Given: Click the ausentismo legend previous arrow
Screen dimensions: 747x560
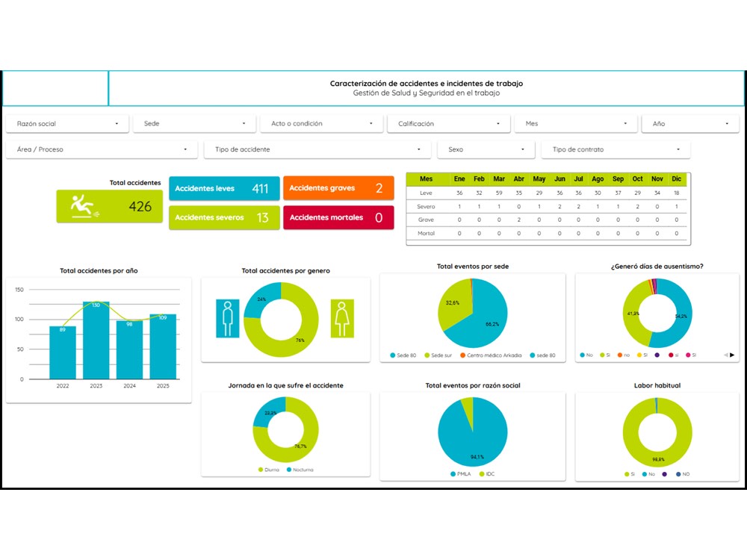Looking at the screenshot, I should pyautogui.click(x=725, y=355).
